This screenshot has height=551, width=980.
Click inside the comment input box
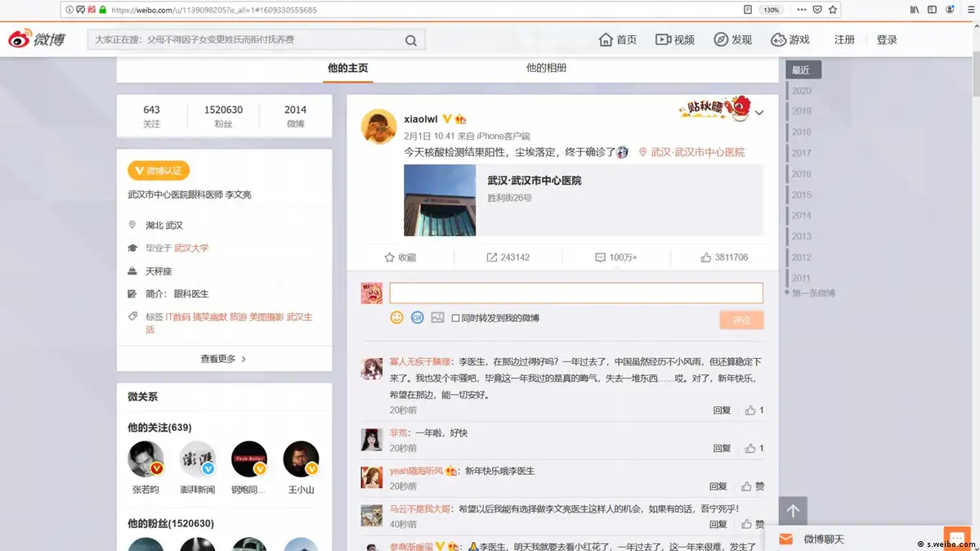pos(575,293)
